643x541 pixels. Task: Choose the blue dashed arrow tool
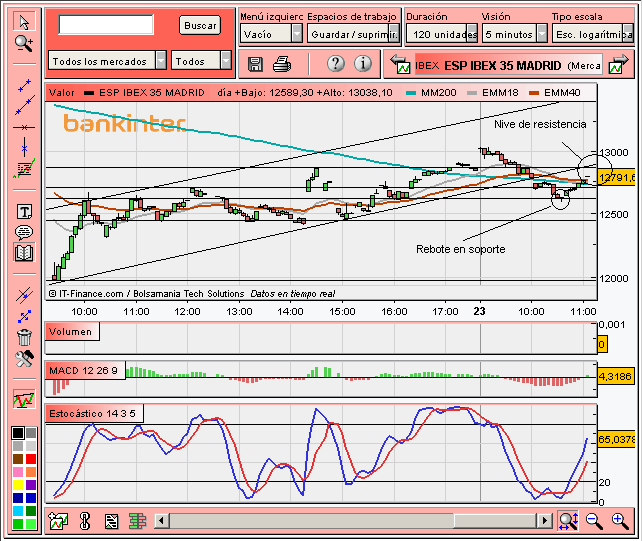tap(24, 316)
